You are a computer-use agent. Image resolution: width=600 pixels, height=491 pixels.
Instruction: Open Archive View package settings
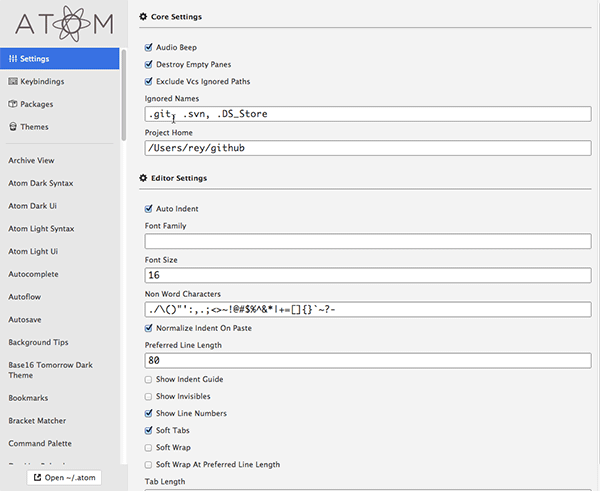[31, 160]
